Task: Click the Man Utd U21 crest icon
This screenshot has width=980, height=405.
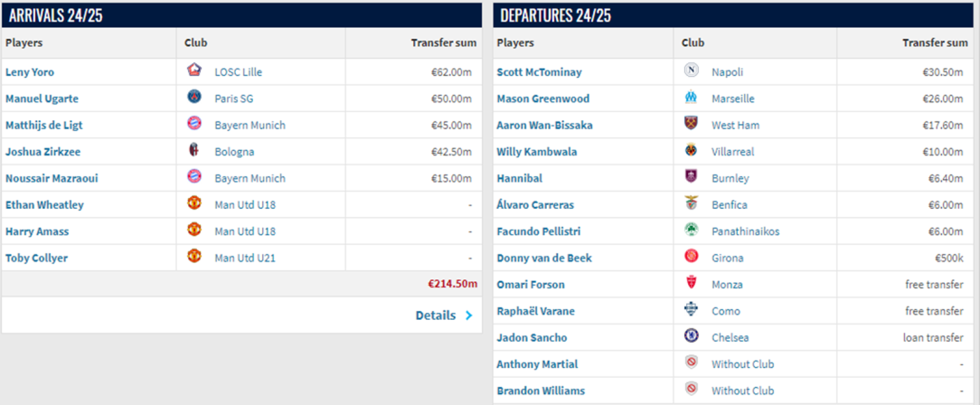Action: point(193,258)
